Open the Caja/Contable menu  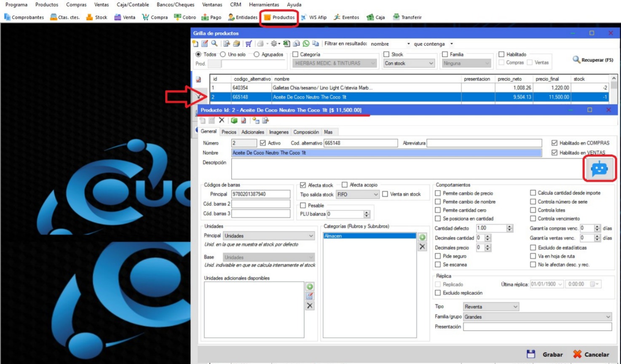tap(133, 5)
